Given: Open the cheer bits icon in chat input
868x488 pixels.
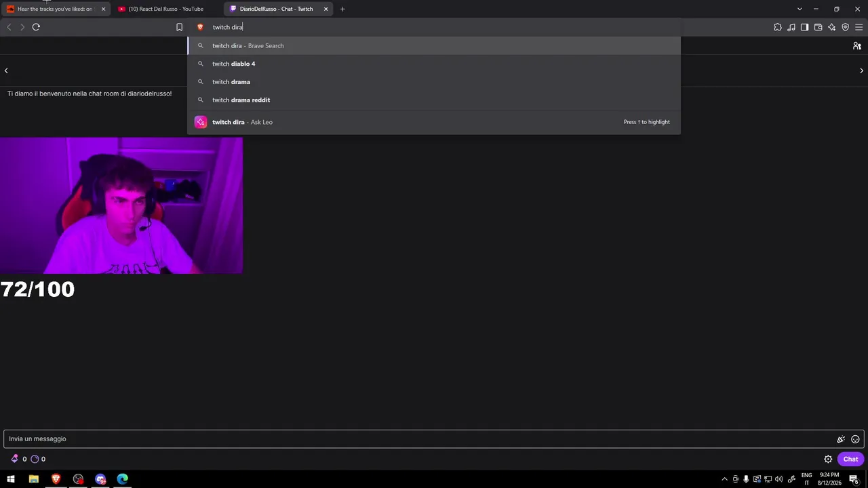Looking at the screenshot, I should [841, 439].
